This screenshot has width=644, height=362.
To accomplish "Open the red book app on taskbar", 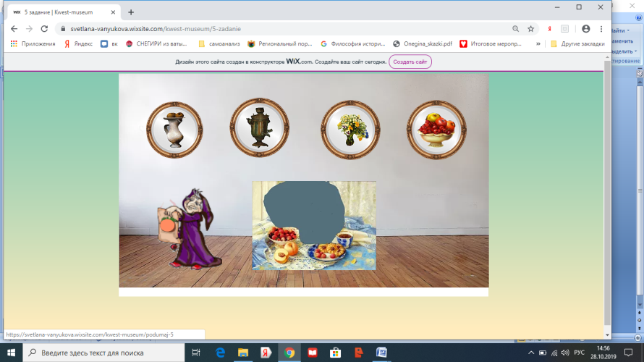I will pyautogui.click(x=313, y=353).
